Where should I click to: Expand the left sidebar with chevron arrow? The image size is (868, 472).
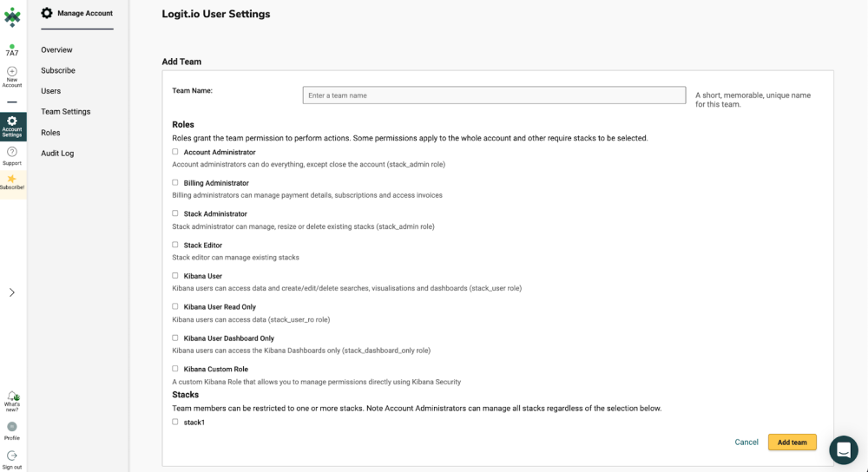pos(12,292)
